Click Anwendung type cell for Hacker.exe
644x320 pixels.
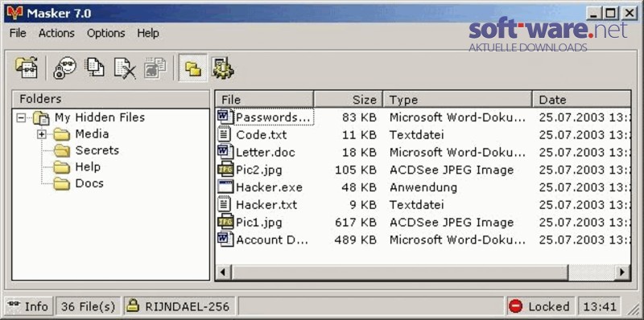point(423,187)
